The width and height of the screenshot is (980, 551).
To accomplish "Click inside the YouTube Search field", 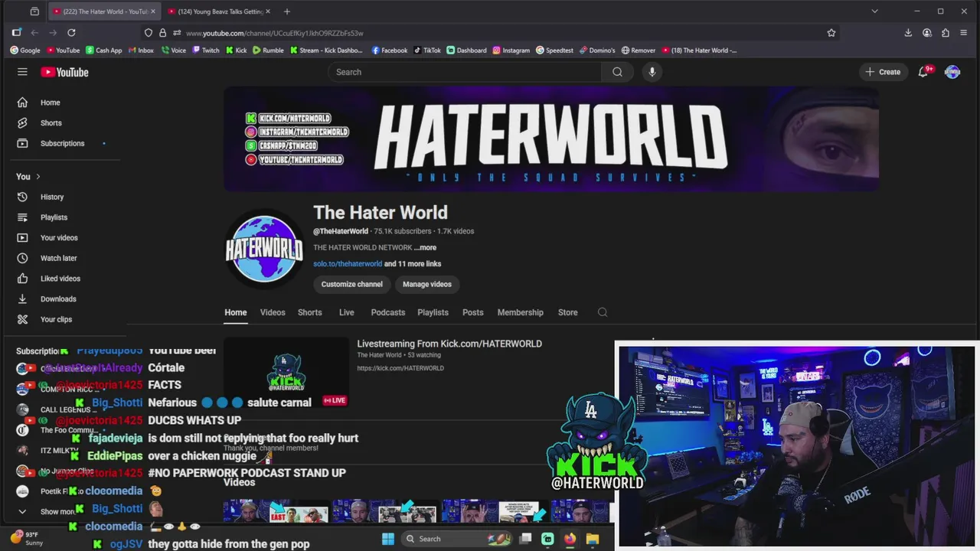I will (465, 72).
